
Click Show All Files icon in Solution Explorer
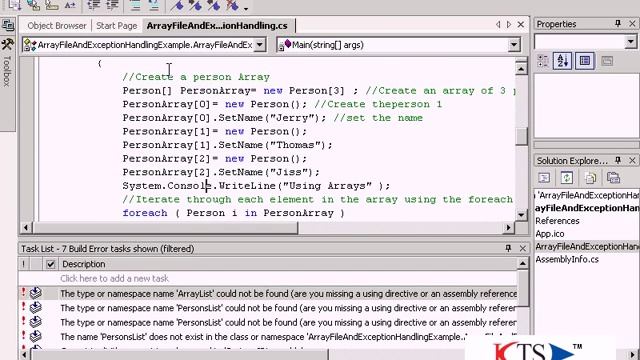point(590,178)
